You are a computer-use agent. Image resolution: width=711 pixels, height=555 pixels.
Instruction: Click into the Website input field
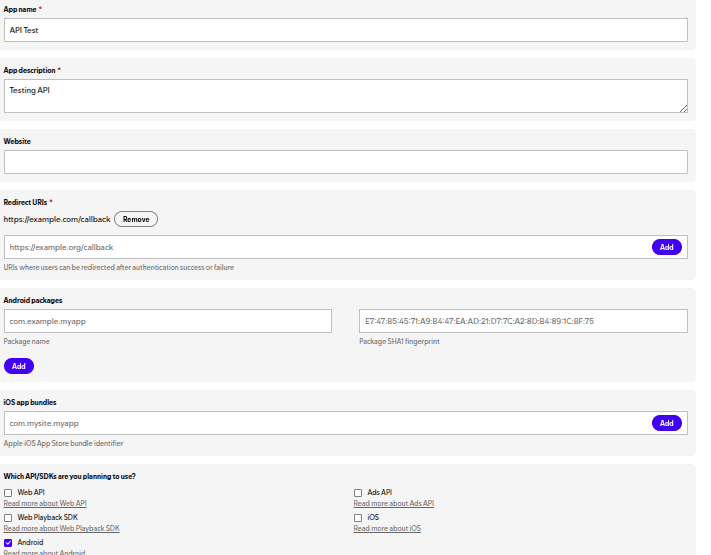point(345,162)
